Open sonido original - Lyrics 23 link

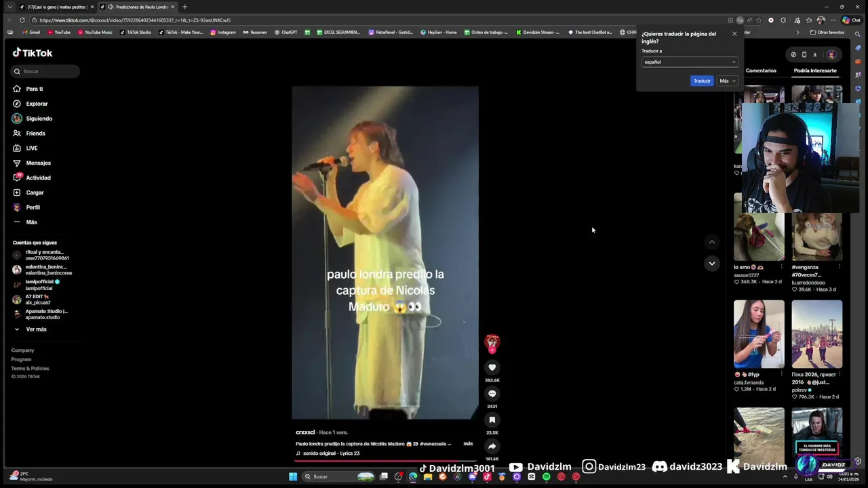coord(328,453)
